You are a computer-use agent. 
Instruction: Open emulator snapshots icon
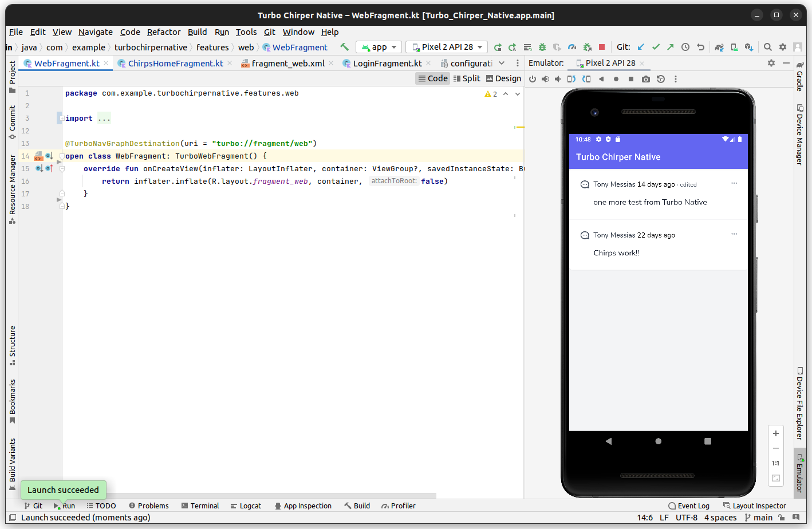tap(661, 79)
